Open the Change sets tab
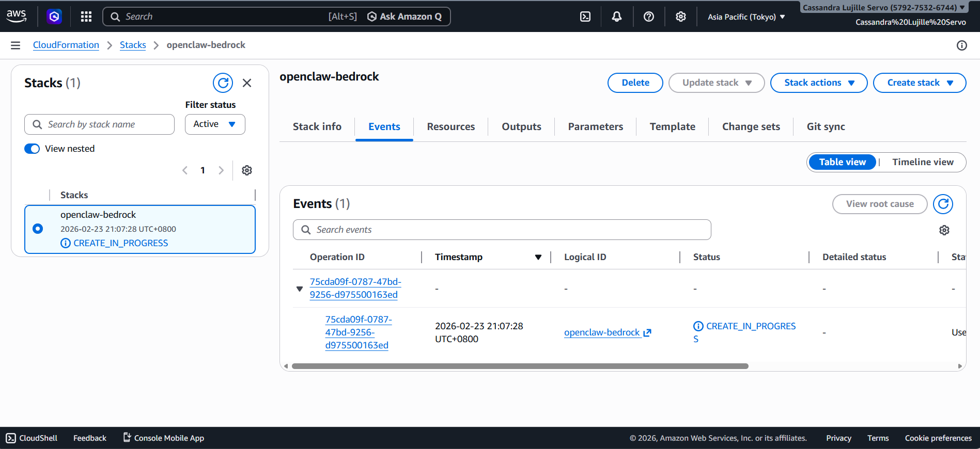This screenshot has height=449, width=980. 751,126
